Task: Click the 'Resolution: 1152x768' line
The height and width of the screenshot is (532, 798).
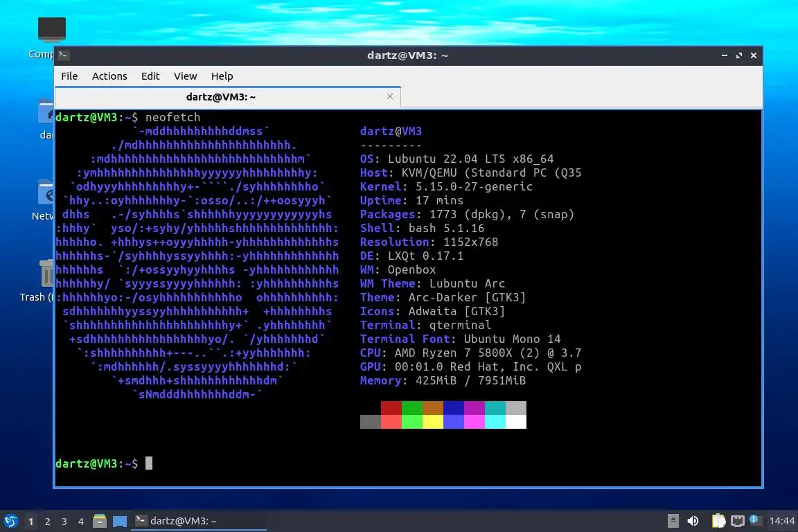Action: pos(429,242)
